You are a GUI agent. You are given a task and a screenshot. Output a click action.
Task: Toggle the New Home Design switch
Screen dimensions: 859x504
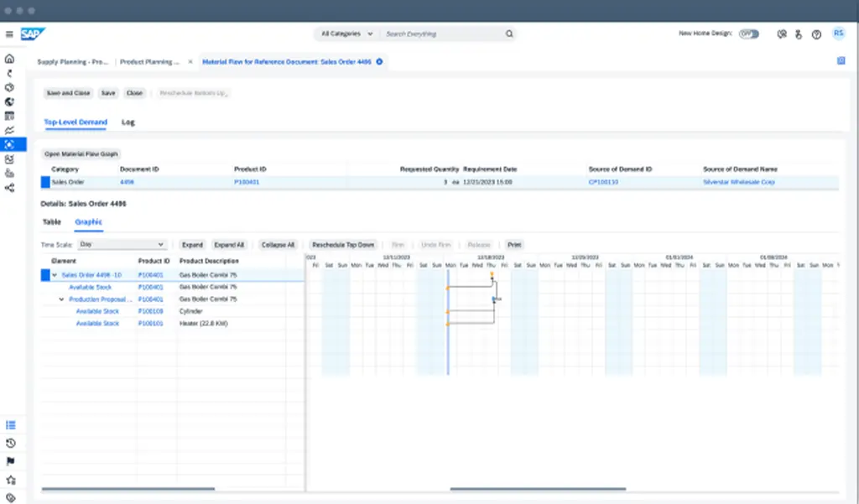point(749,34)
